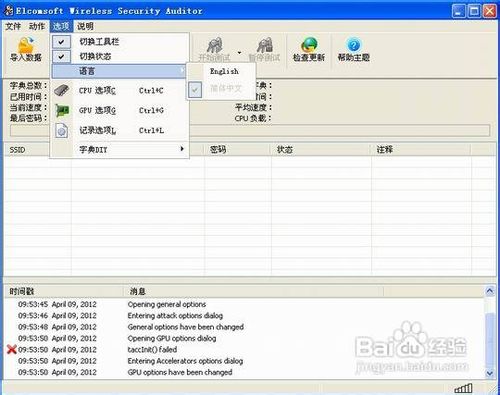The height and width of the screenshot is (395, 500).
Task: Select 'Entering Accelerators options dialog' row
Action: pos(185,361)
